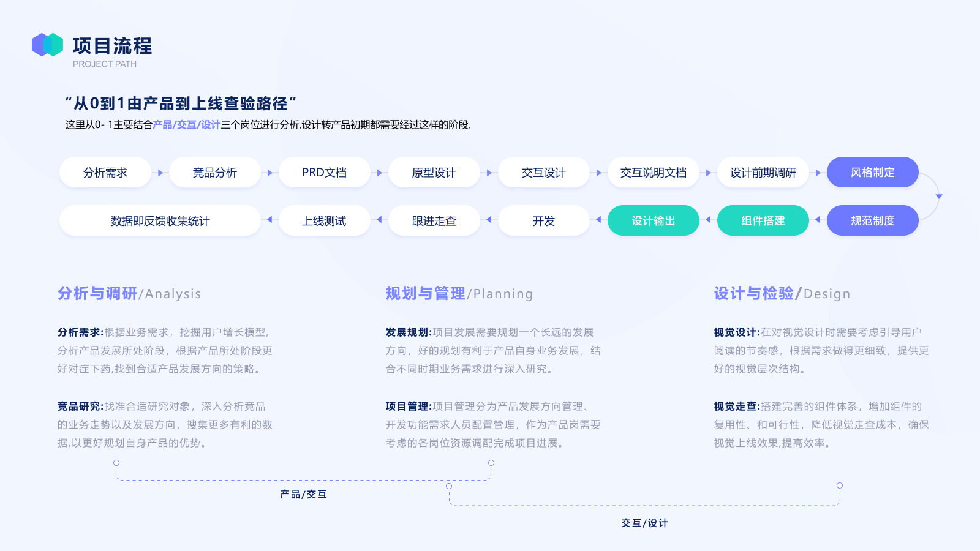Click the bold 视觉设计: paragraph label

click(737, 332)
